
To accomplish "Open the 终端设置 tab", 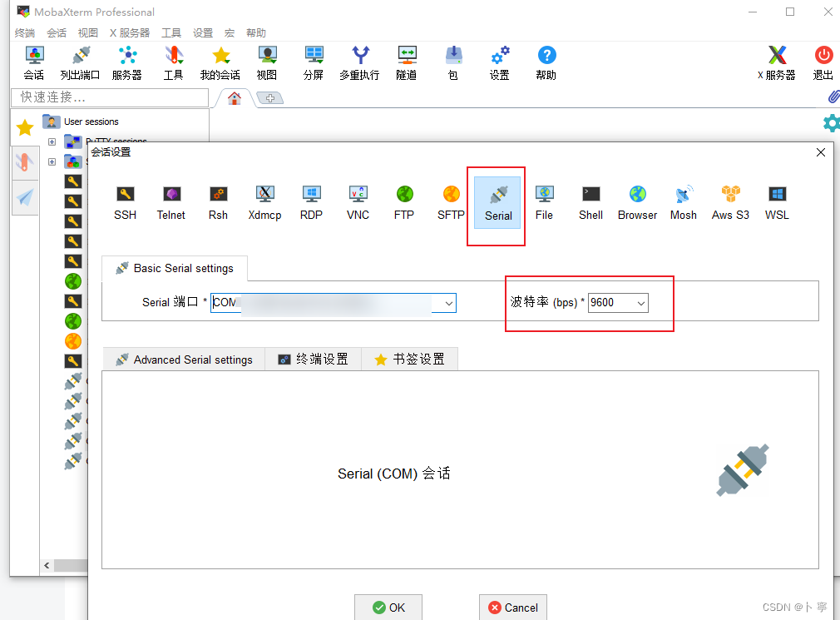I will coord(314,360).
